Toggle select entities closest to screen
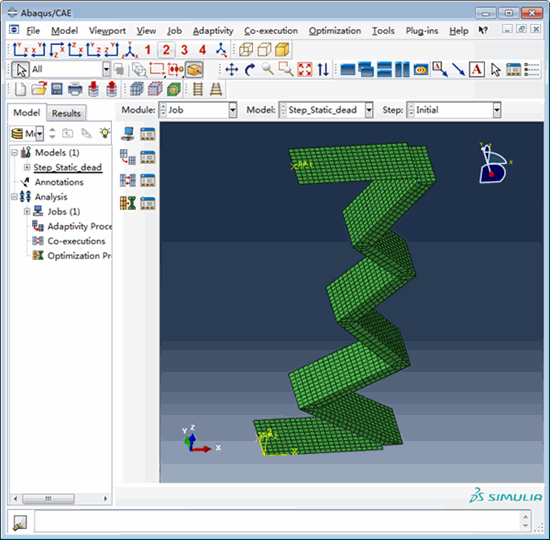 (194, 69)
